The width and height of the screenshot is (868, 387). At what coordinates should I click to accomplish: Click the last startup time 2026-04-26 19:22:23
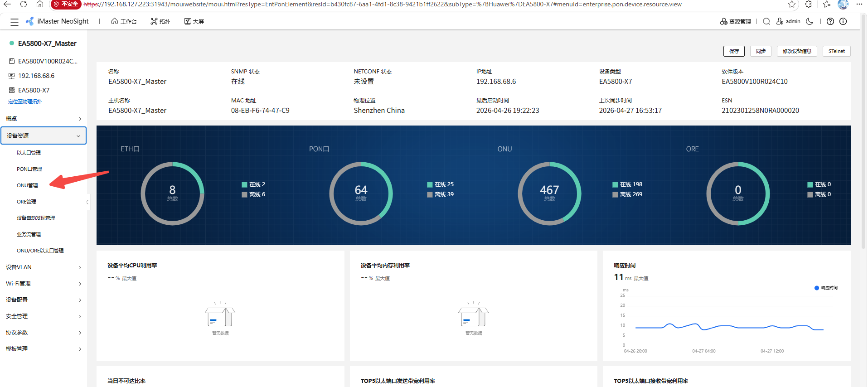click(508, 111)
